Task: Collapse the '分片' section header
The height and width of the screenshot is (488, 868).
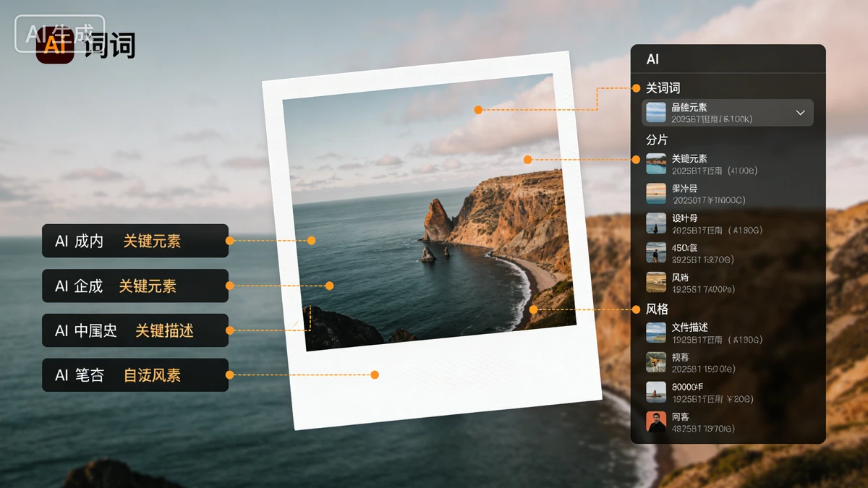Action: 657,140
